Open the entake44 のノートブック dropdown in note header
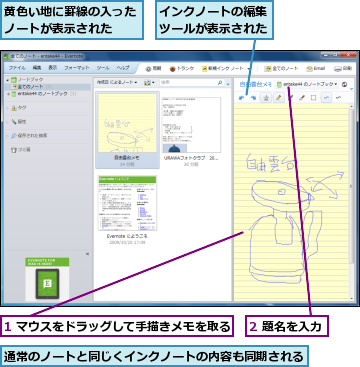 coord(307,84)
